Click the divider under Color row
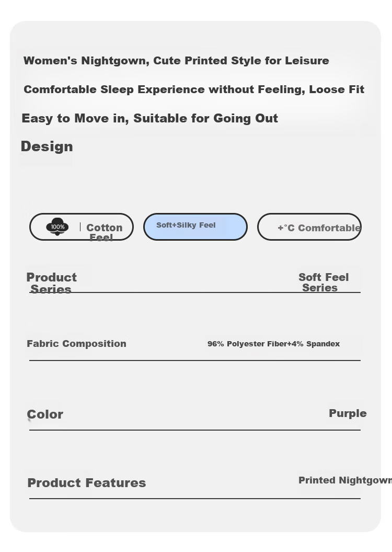The width and height of the screenshot is (392, 552). 195,430
